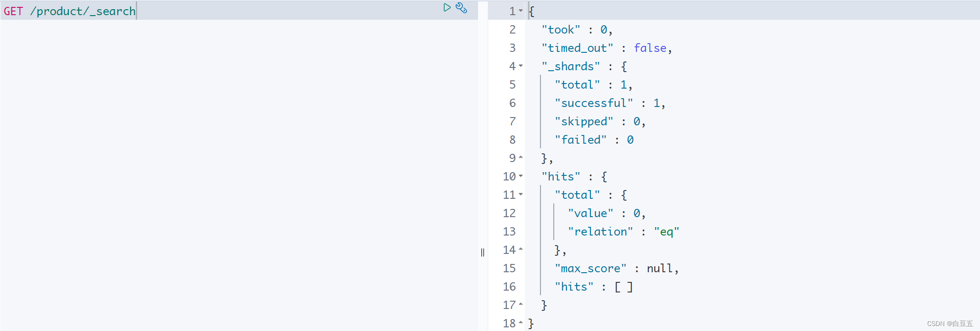
Task: Click the "total" key on line 5
Action: coord(577,85)
